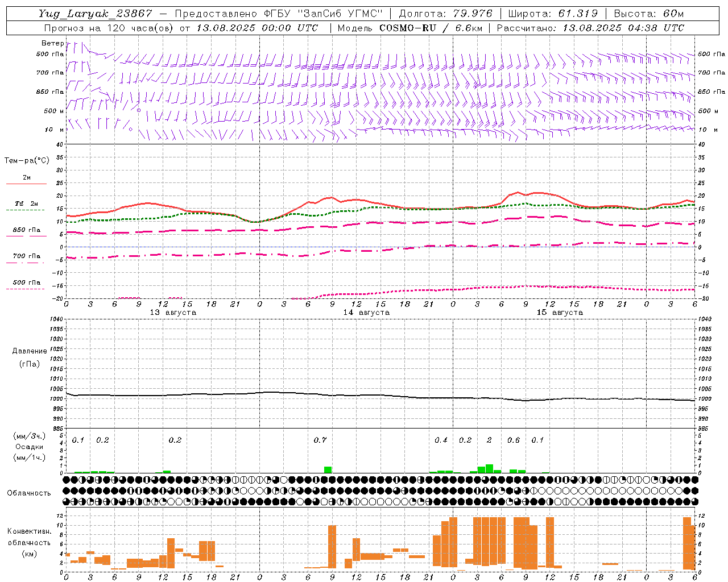Click the 700 гПа temperature legend entry
Image resolution: width=728 pixels, height=582 pixels.
pyautogui.click(x=27, y=256)
